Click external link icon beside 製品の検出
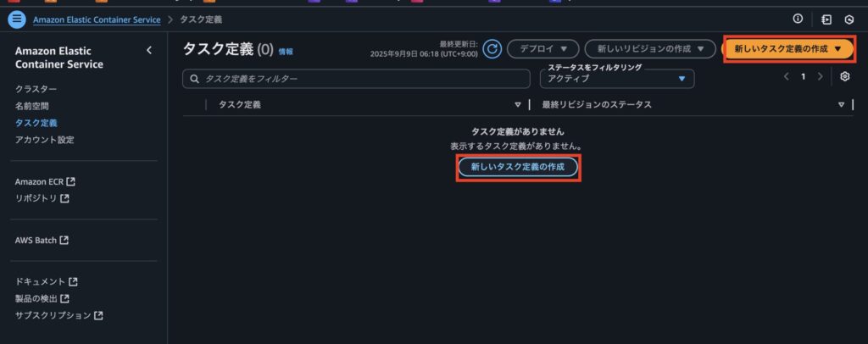 click(64, 298)
